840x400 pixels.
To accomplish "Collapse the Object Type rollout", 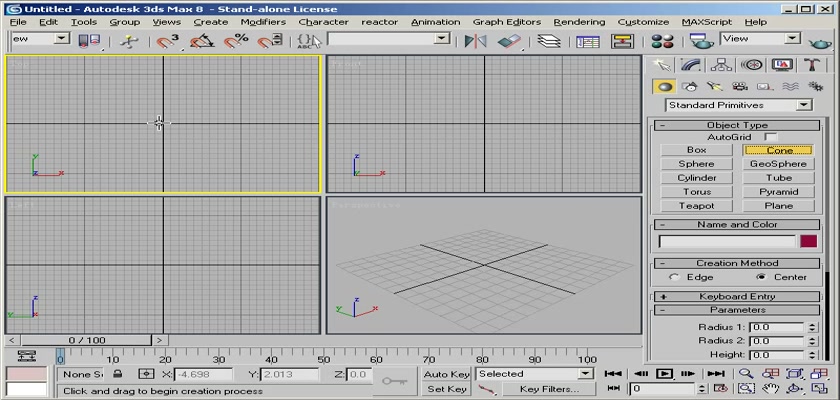I will tap(737, 125).
